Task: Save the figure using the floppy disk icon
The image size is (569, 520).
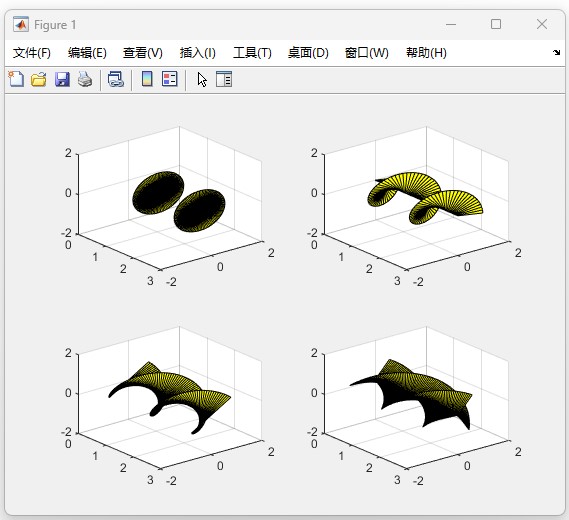Action: click(62, 79)
